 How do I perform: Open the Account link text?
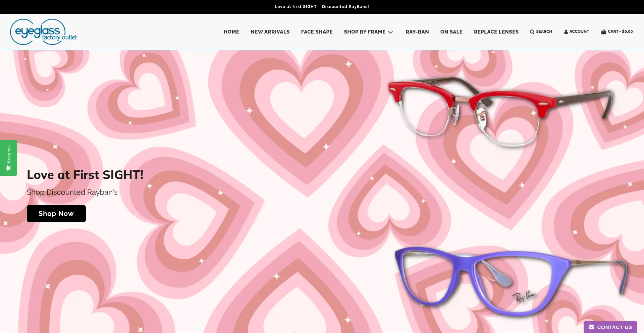(x=579, y=32)
